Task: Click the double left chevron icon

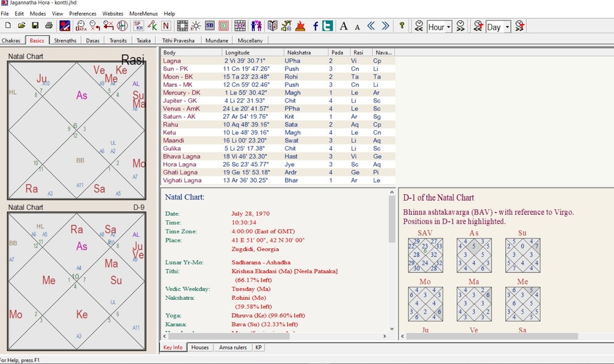Action: 371,26
